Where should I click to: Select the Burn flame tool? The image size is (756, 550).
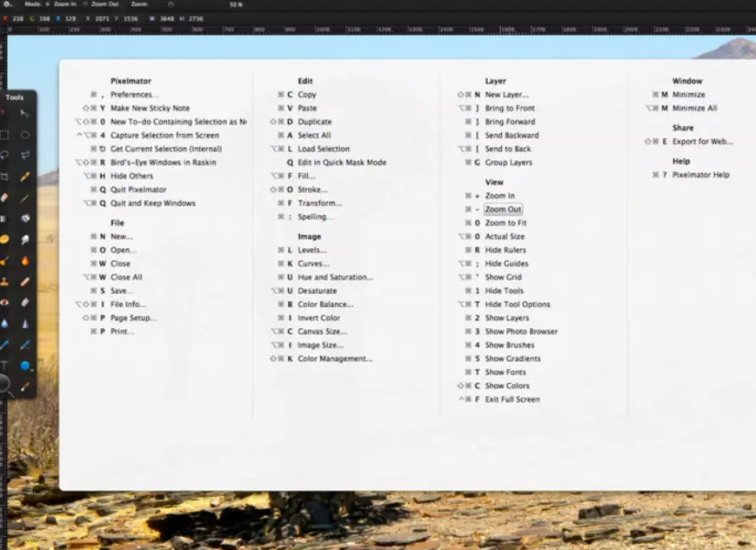tap(24, 260)
